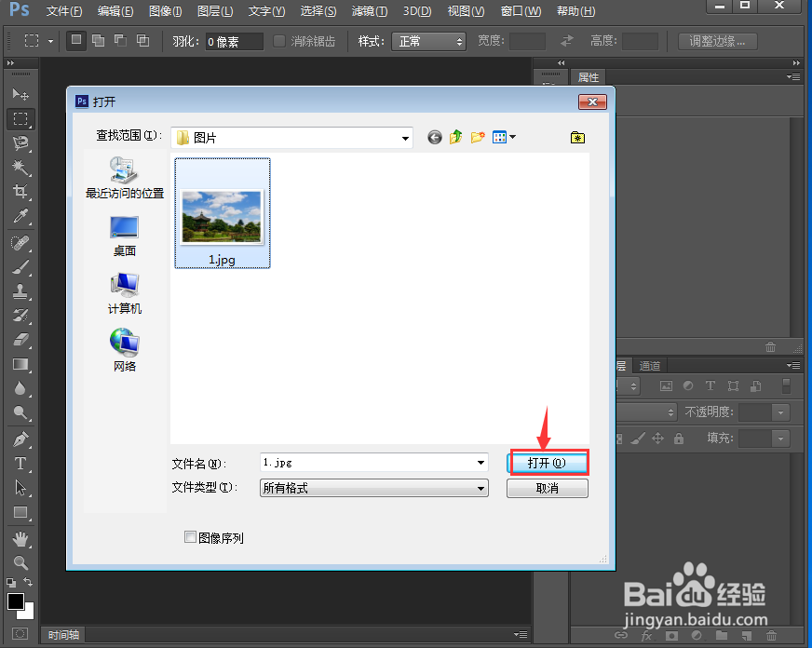Expand the 查找范围 folder dropdown

click(x=405, y=138)
